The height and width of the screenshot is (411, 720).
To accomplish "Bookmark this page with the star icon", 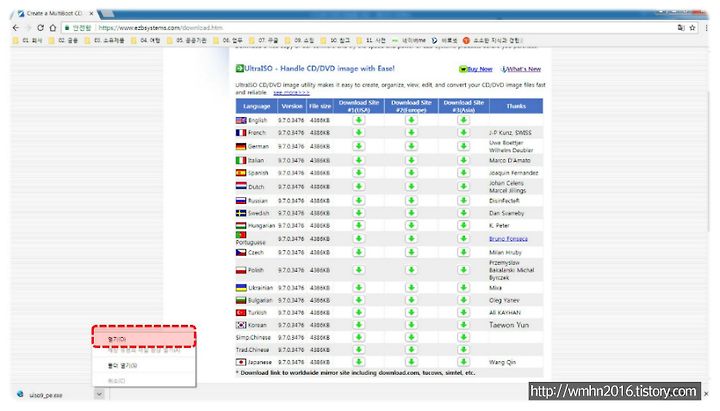I will click(x=692, y=28).
